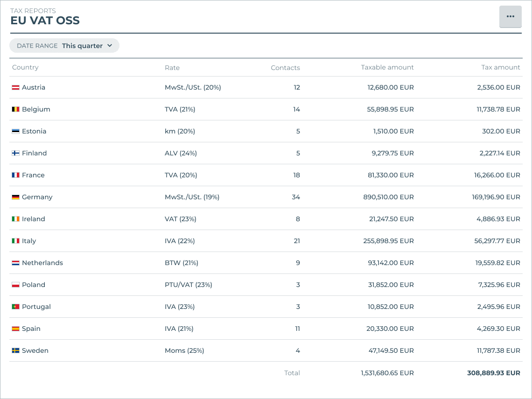Click Austria's MwSt./USt. (20%) rate
532x399 pixels.
[x=193, y=88]
